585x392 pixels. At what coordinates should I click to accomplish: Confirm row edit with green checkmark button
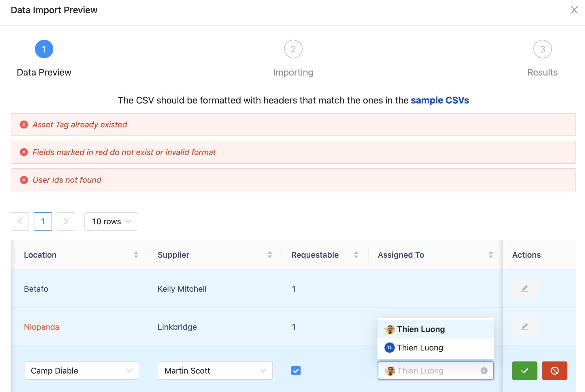(524, 370)
